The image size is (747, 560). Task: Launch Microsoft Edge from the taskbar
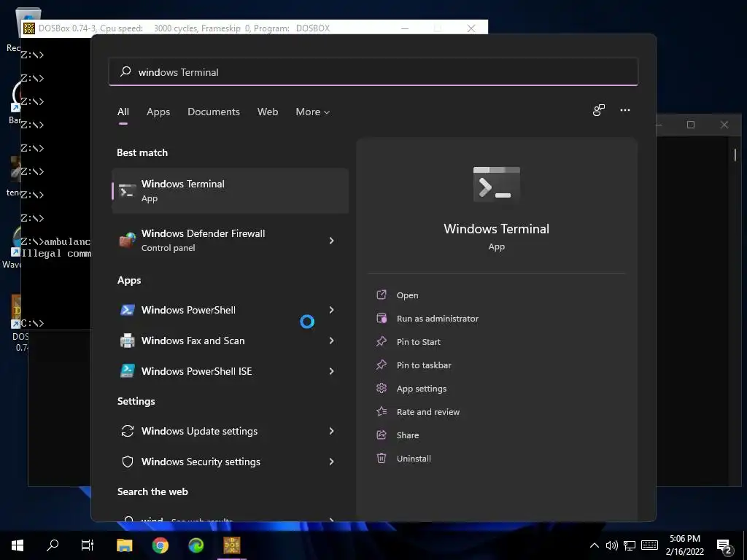[x=196, y=545]
